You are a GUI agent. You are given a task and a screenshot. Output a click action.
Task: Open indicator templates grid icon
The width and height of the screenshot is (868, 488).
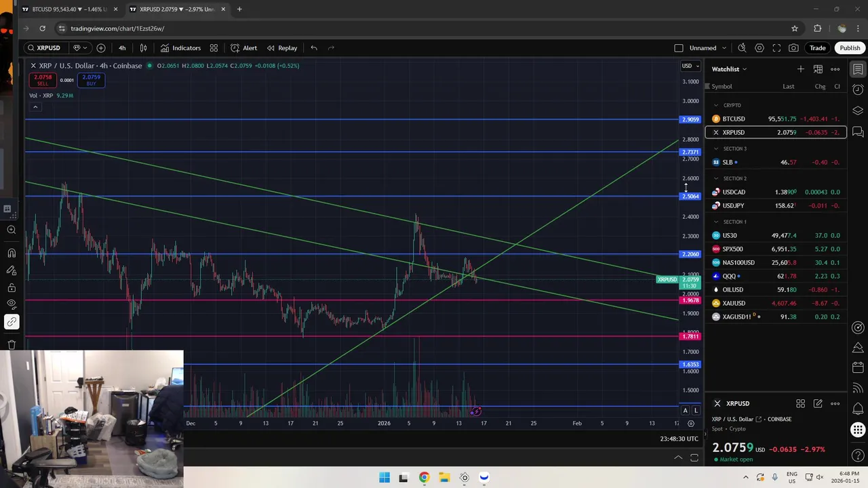[214, 48]
